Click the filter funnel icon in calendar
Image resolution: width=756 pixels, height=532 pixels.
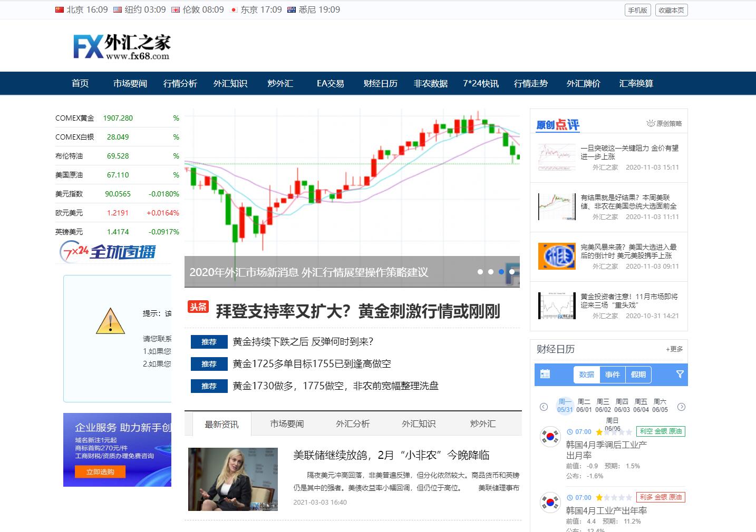pos(680,374)
